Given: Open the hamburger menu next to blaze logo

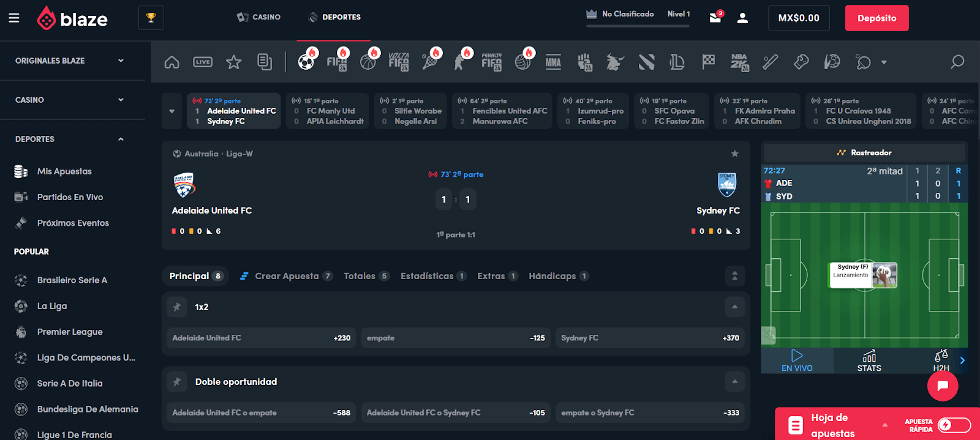Looking at the screenshot, I should (x=13, y=18).
